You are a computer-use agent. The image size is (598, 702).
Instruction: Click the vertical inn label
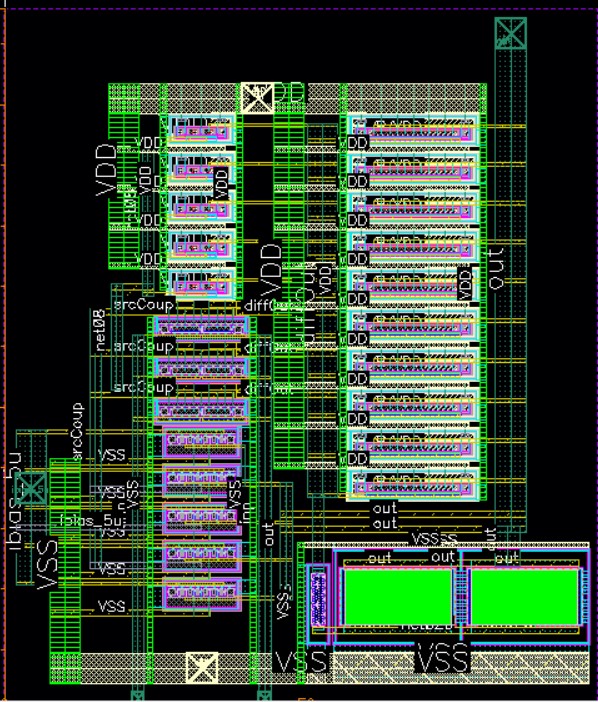pyautogui.click(x=246, y=512)
